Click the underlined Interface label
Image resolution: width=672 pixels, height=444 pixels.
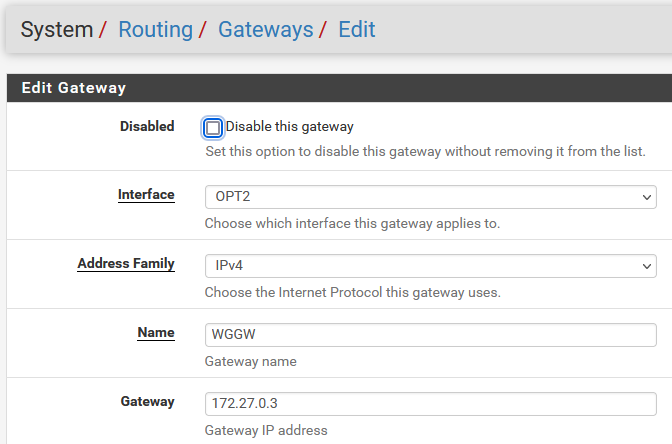[146, 195]
